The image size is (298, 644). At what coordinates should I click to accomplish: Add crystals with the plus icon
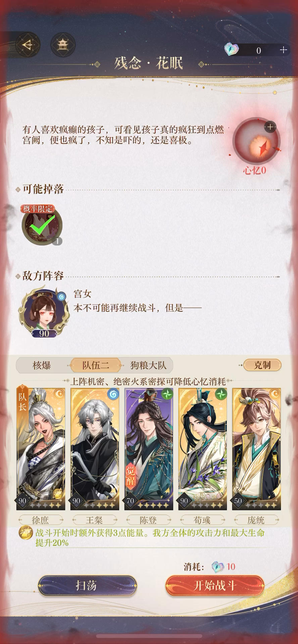coord(284,50)
